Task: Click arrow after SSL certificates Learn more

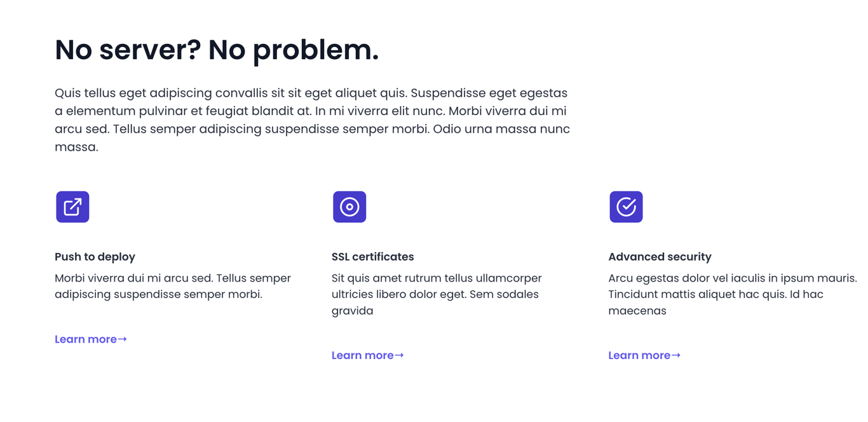Action: [x=399, y=356]
